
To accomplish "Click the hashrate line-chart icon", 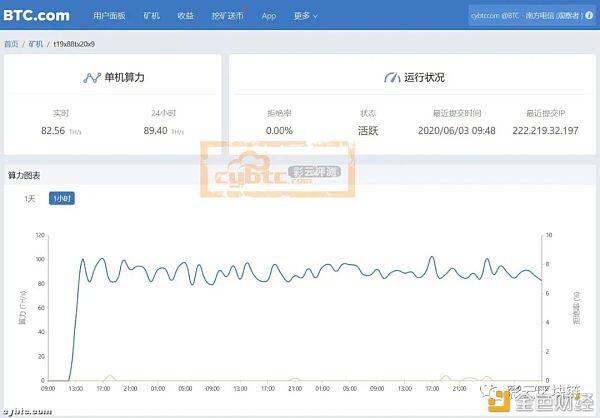I will click(92, 78).
